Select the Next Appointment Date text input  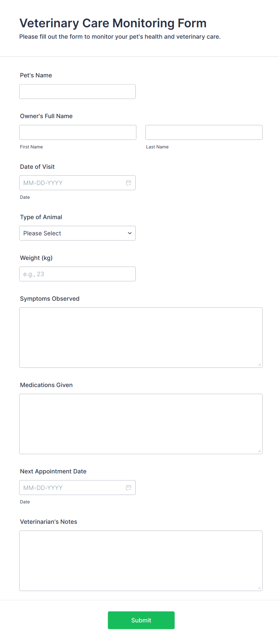(x=72, y=488)
